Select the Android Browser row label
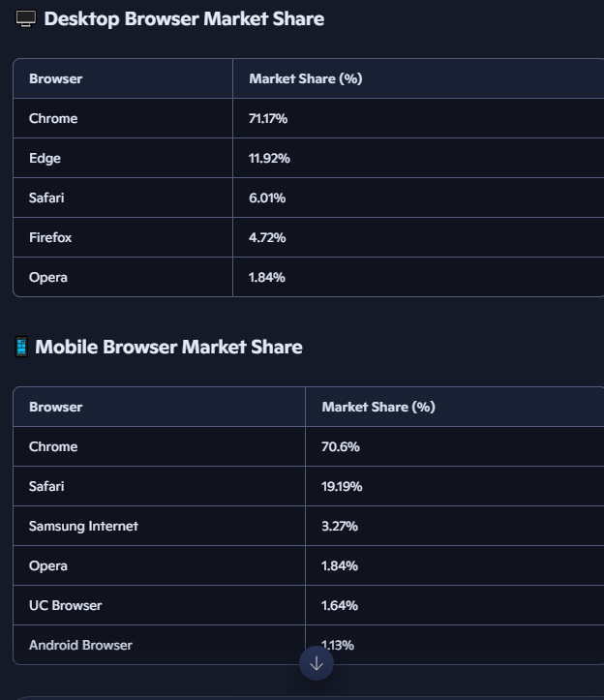This screenshot has width=604, height=700. tap(80, 645)
